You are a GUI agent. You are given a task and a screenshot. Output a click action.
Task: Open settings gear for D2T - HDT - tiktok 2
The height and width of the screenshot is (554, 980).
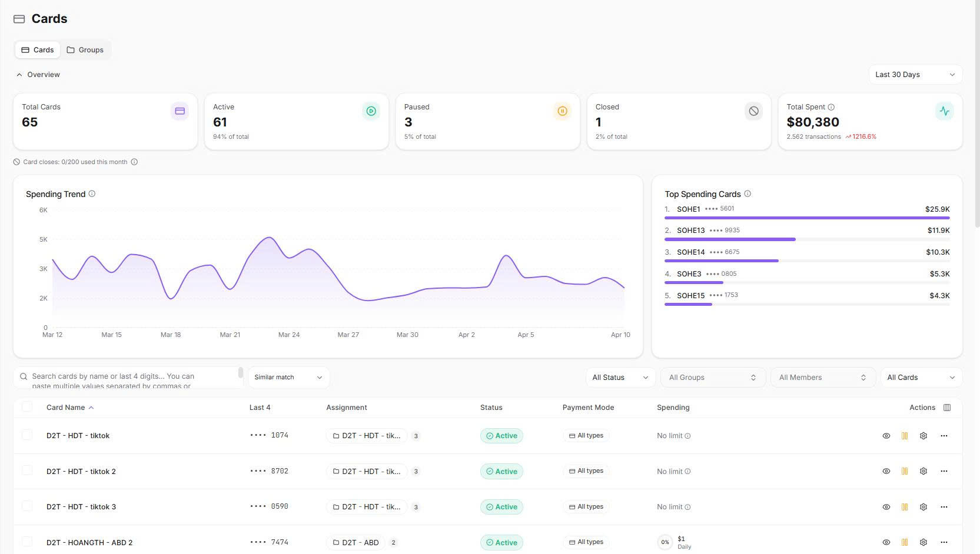point(923,471)
